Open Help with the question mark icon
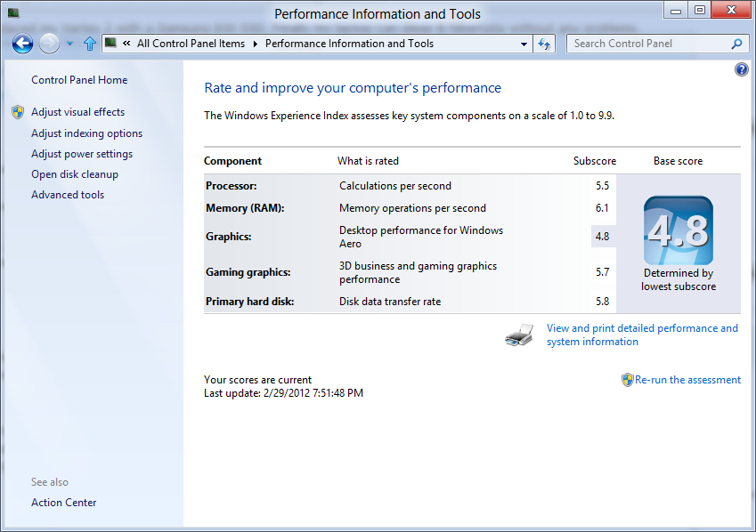Image resolution: width=756 pixels, height=532 pixels. click(742, 70)
